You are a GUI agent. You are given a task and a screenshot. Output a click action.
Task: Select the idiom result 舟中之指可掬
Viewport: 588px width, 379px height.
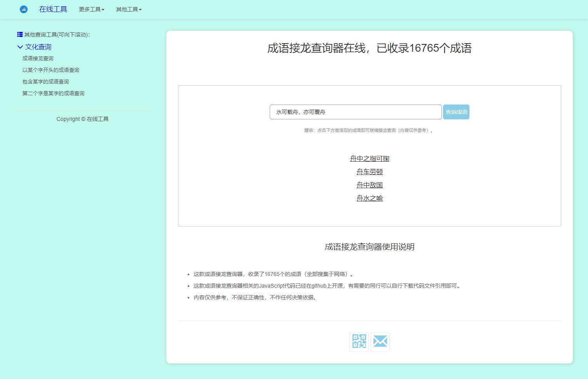point(369,159)
